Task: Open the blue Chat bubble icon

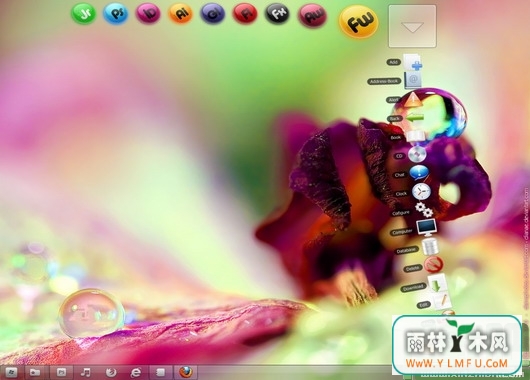Action: click(x=419, y=174)
